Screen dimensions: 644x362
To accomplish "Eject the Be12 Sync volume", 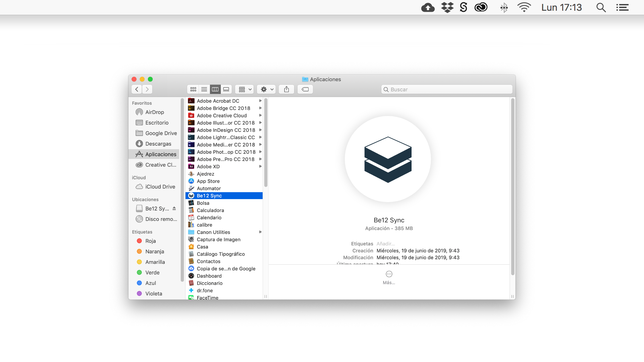I will click(174, 208).
